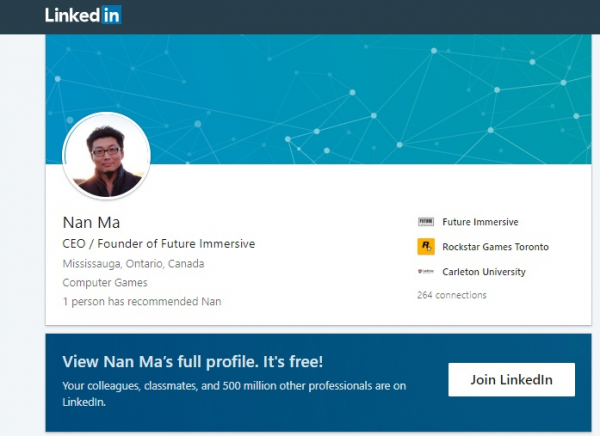Viewport: 600px width, 436px height.
Task: Click the profile name Nan Ma
Action: (91, 222)
